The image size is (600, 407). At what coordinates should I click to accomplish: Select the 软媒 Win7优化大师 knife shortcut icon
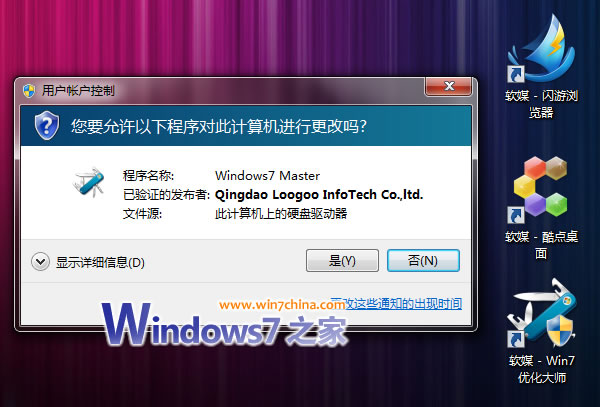point(541,314)
